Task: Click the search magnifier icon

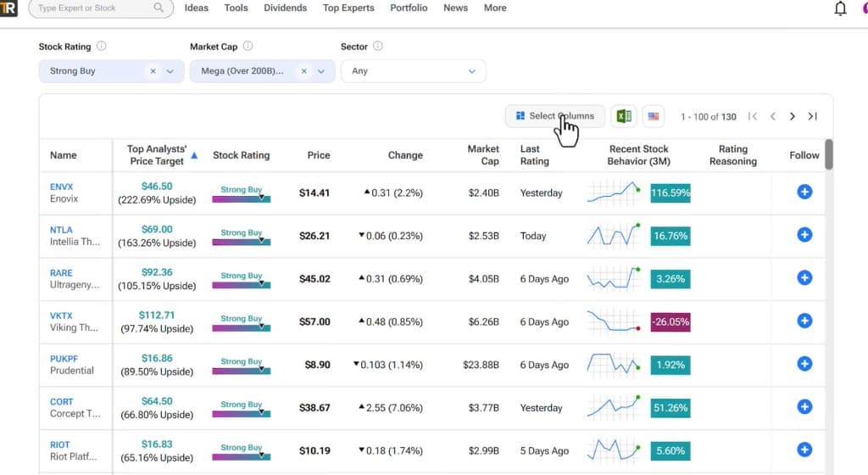Action: (x=159, y=8)
